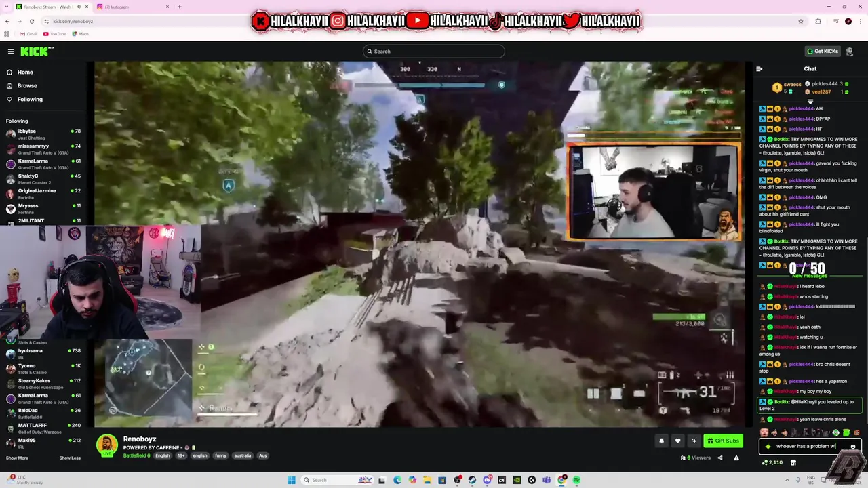Image resolution: width=868 pixels, height=488 pixels.
Task: Open Spotify from the taskbar
Action: click(576, 480)
